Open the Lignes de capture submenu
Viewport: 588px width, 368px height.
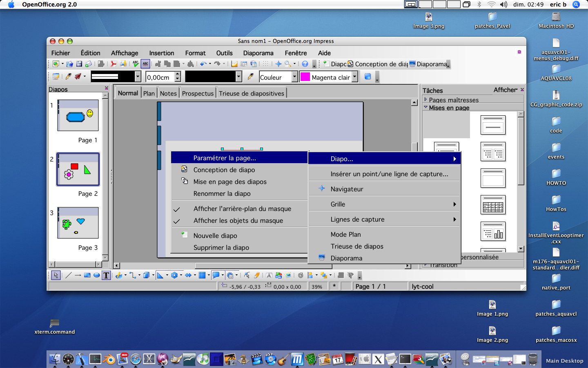tap(385, 220)
